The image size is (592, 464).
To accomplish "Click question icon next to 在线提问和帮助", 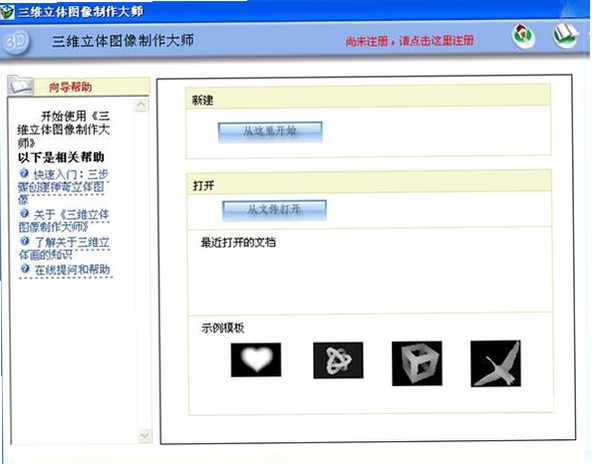I will point(25,269).
